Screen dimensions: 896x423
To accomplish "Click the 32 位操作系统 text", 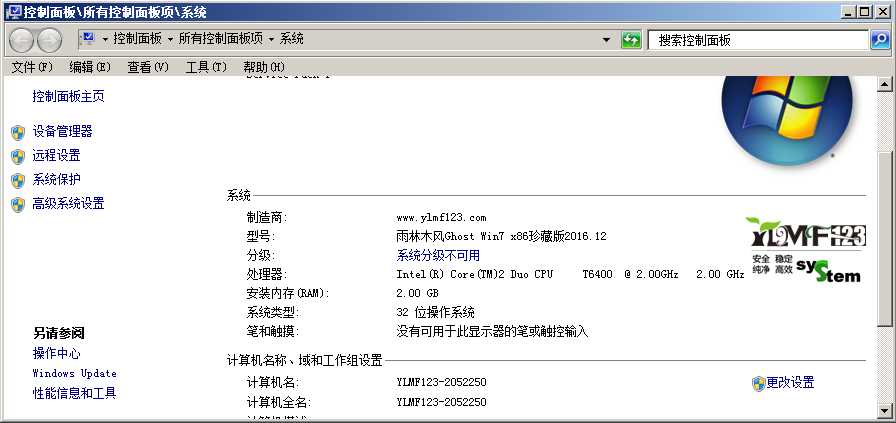I will click(x=435, y=313).
